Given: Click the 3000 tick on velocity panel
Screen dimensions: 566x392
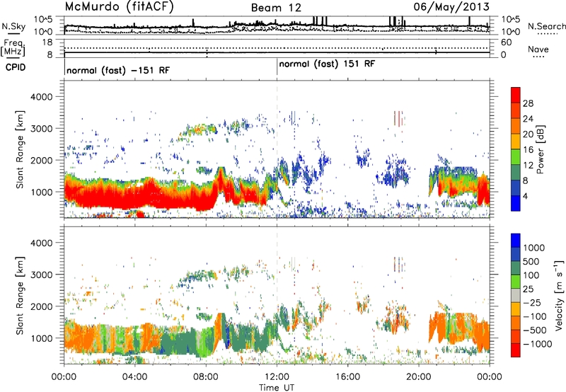Looking at the screenshot, I should (x=41, y=275).
